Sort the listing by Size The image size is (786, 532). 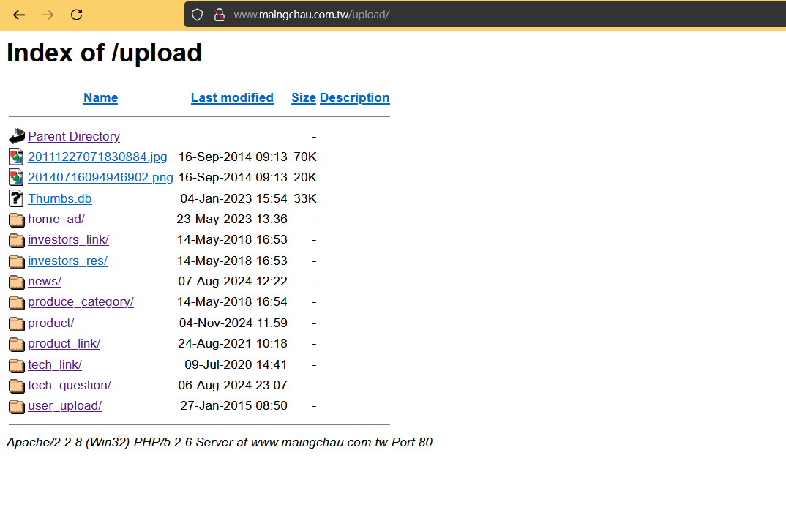303,98
